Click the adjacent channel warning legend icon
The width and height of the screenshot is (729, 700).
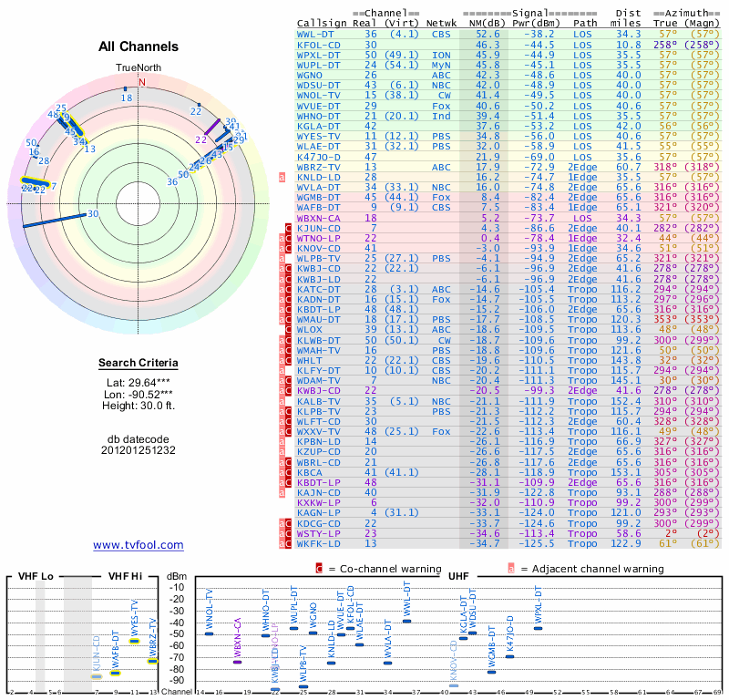coord(511,568)
